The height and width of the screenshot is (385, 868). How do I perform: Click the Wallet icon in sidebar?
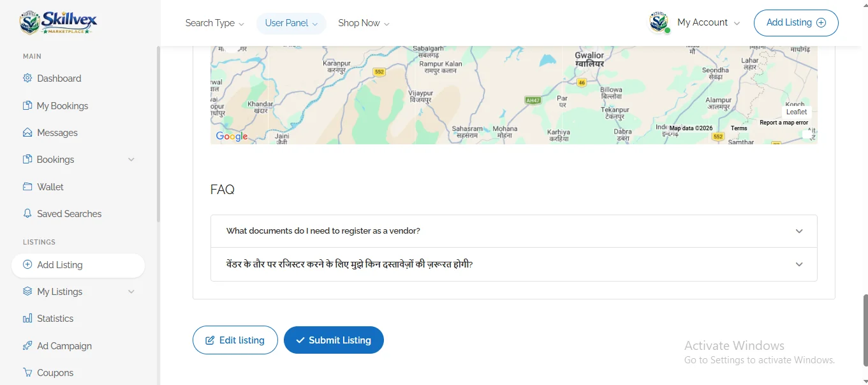tap(27, 187)
